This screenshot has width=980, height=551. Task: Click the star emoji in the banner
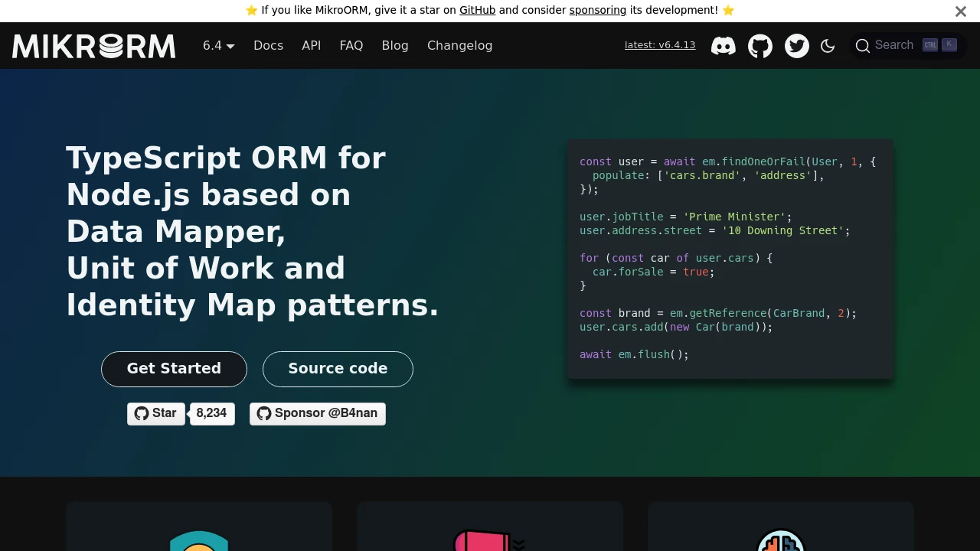pyautogui.click(x=252, y=10)
